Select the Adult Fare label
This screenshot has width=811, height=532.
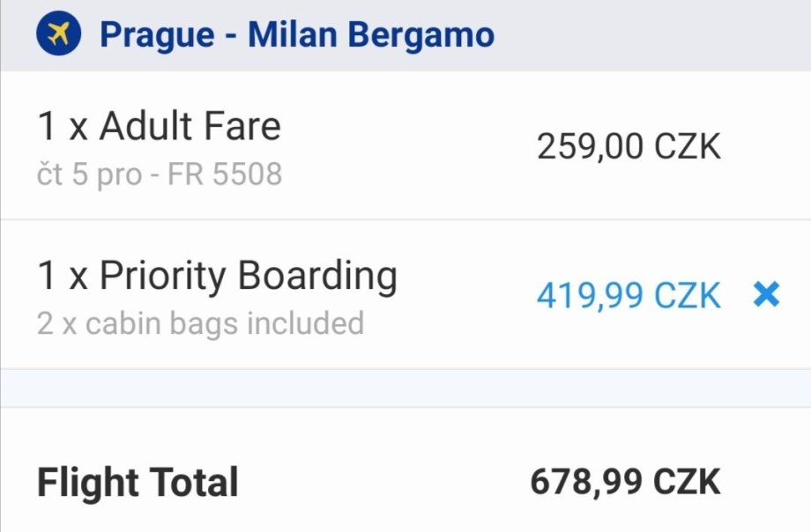click(190, 127)
